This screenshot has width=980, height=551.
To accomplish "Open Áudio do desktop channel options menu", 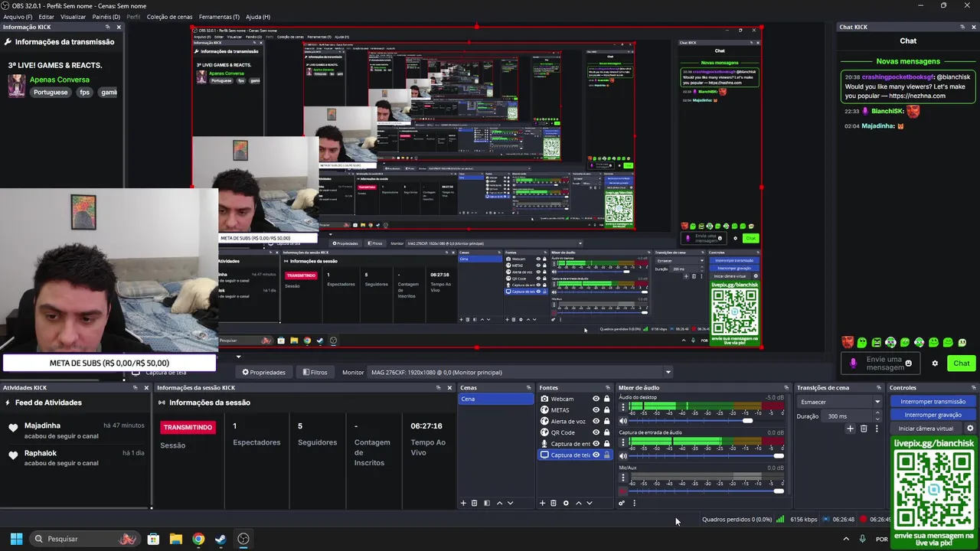I will (623, 409).
